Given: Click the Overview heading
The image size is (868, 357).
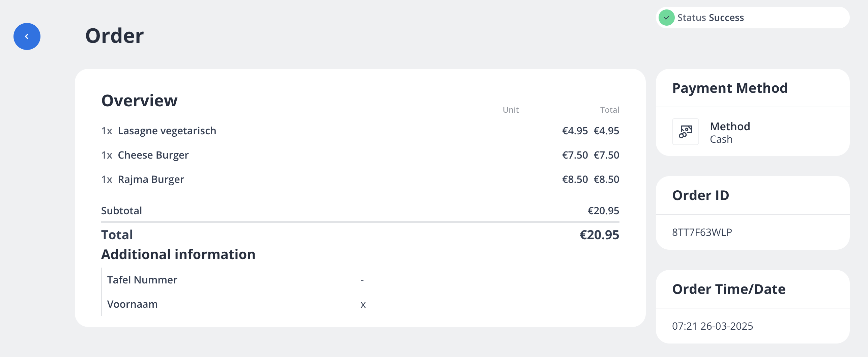Looking at the screenshot, I should point(139,101).
